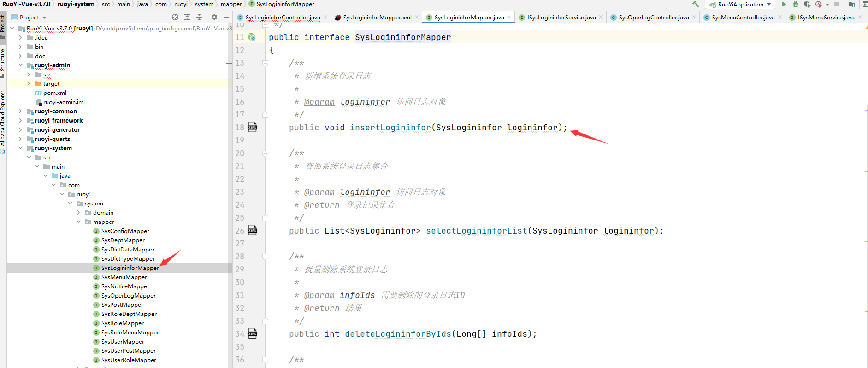Expand the ruoyi-generator module
Image resolution: width=868 pixels, height=368 pixels.
(x=20, y=129)
